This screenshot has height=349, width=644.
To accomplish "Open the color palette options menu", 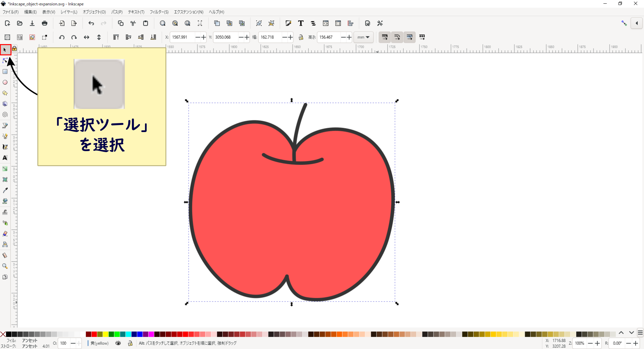I will [x=640, y=333].
